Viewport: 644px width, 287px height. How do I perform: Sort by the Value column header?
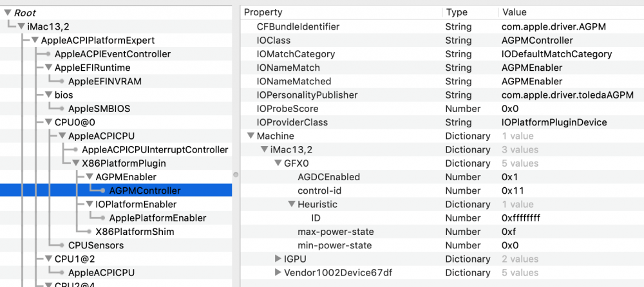571,13
